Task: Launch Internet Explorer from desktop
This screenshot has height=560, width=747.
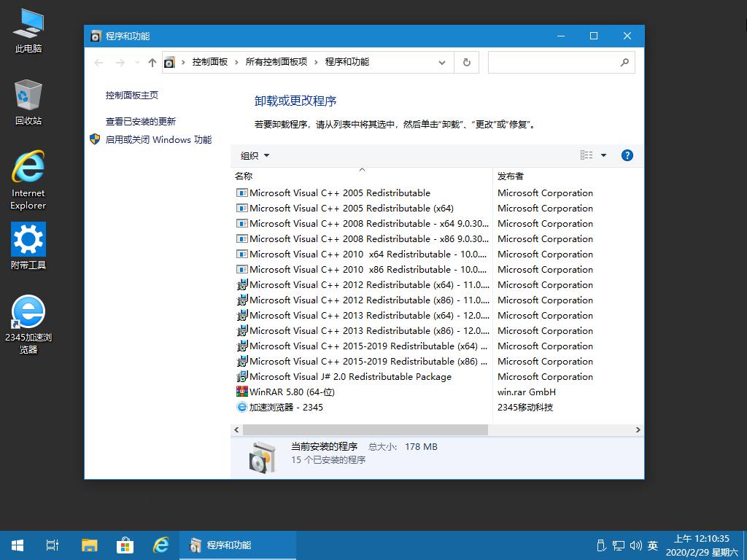Action: (x=28, y=180)
